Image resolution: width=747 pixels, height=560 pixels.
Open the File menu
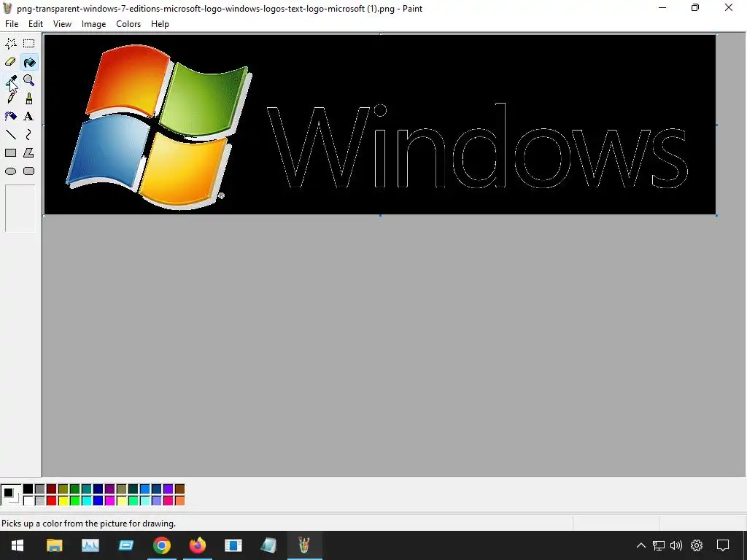pyautogui.click(x=12, y=24)
